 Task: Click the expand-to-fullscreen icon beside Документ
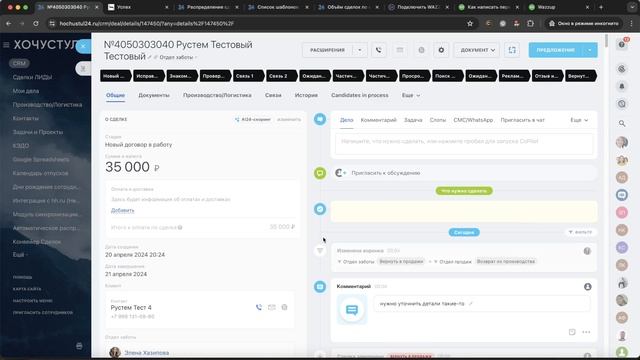[512, 50]
